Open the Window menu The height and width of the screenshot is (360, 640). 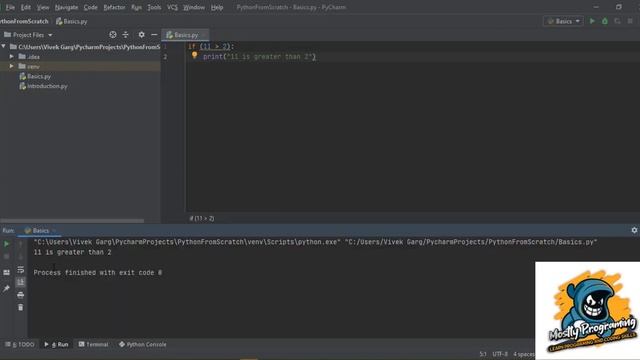[x=194, y=7]
